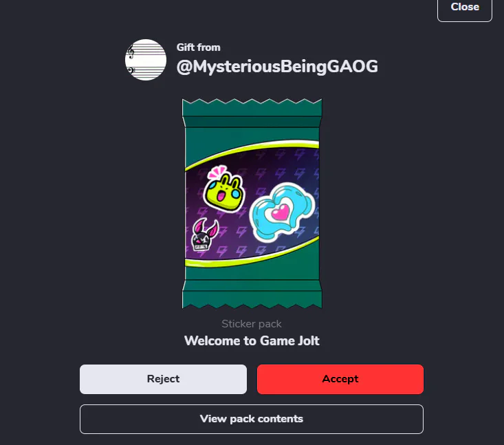This screenshot has height=445, width=504.
Task: Click the treble clef in the avatar
Action: pos(131,52)
